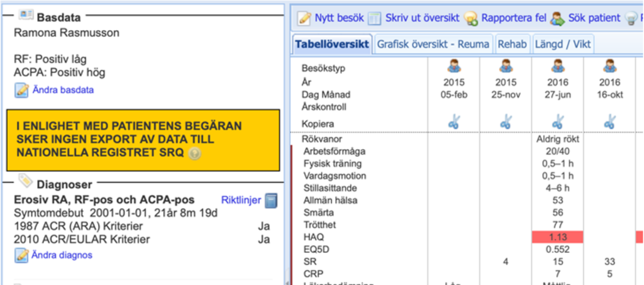
Task: Click scissors copy icon for 25-nov visit
Action: click(x=506, y=123)
